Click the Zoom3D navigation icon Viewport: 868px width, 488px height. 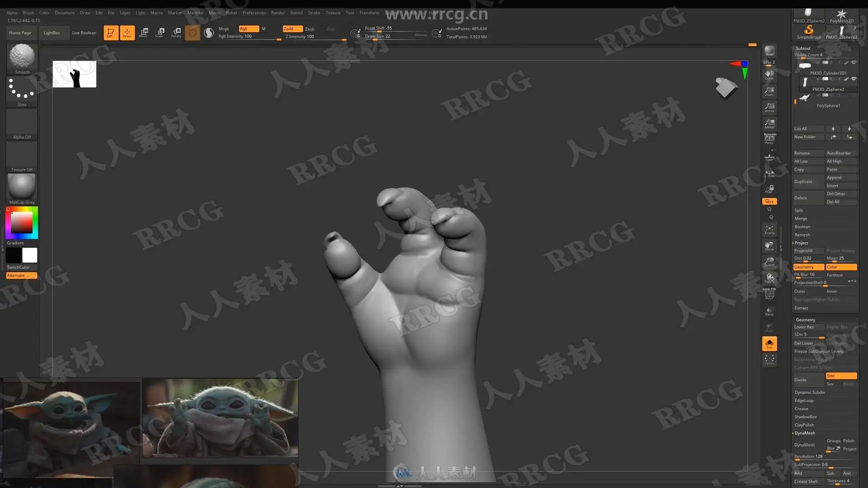click(769, 262)
